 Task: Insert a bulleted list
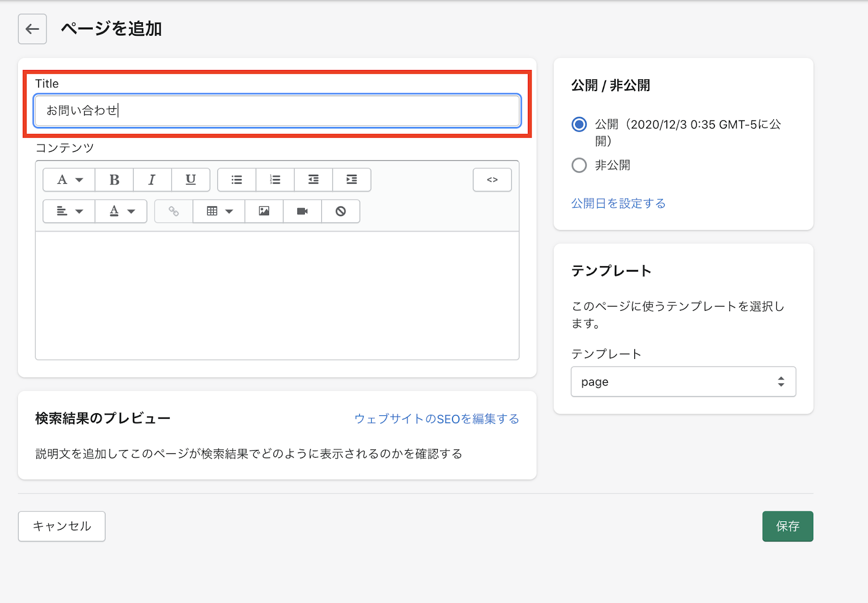click(x=237, y=180)
